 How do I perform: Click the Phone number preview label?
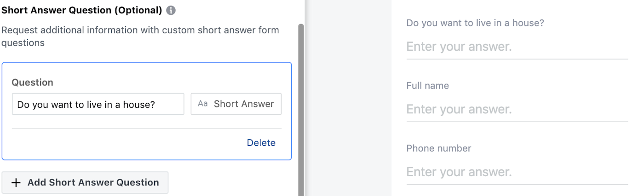pyautogui.click(x=439, y=148)
